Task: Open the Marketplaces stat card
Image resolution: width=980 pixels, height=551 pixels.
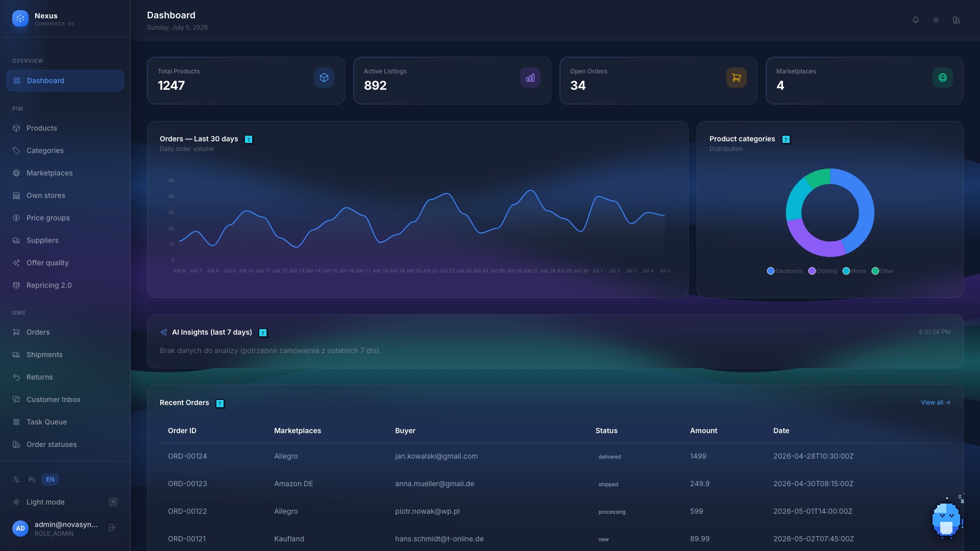Action: click(x=864, y=81)
